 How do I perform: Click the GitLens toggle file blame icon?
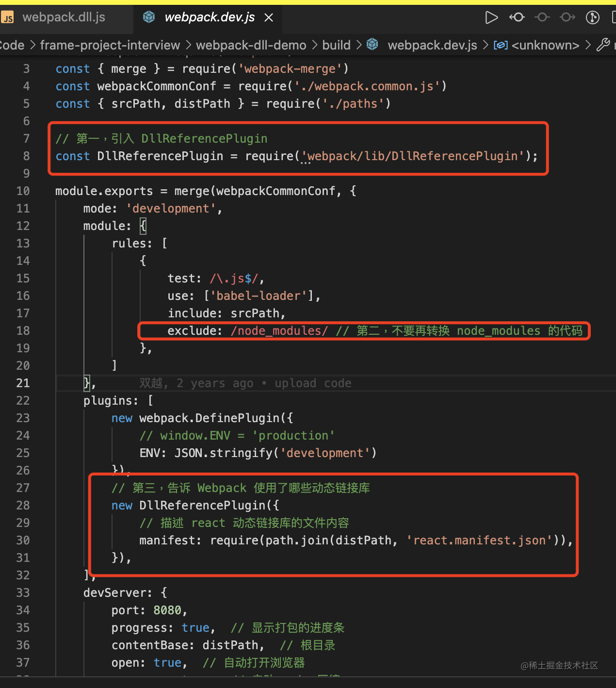pyautogui.click(x=592, y=17)
